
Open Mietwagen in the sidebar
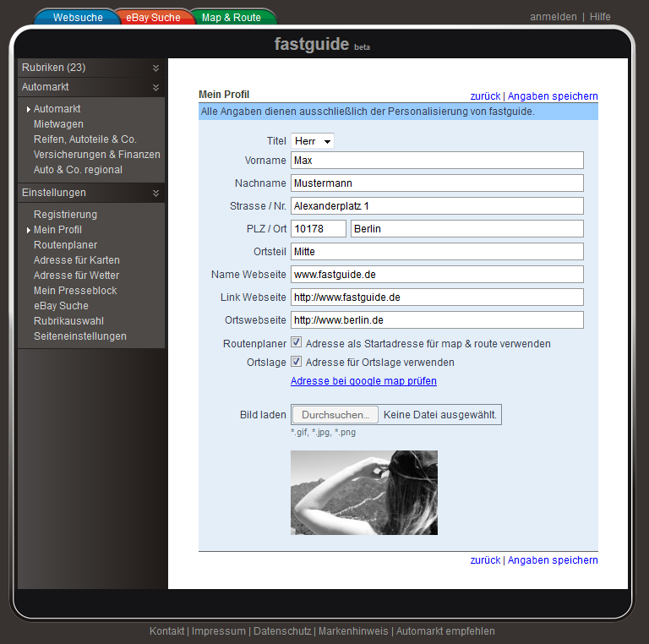point(58,124)
